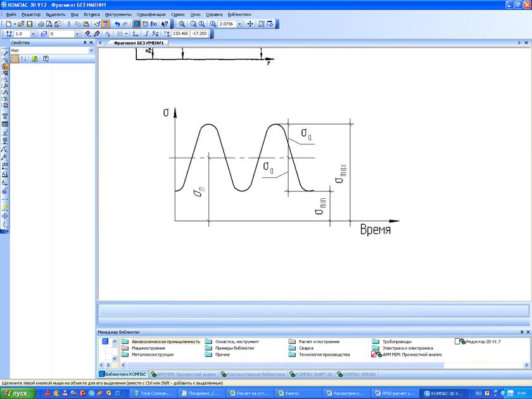Switch to the КОМПАС-SHAFT 2D tab
The height and width of the screenshot is (399, 532).
[314, 374]
